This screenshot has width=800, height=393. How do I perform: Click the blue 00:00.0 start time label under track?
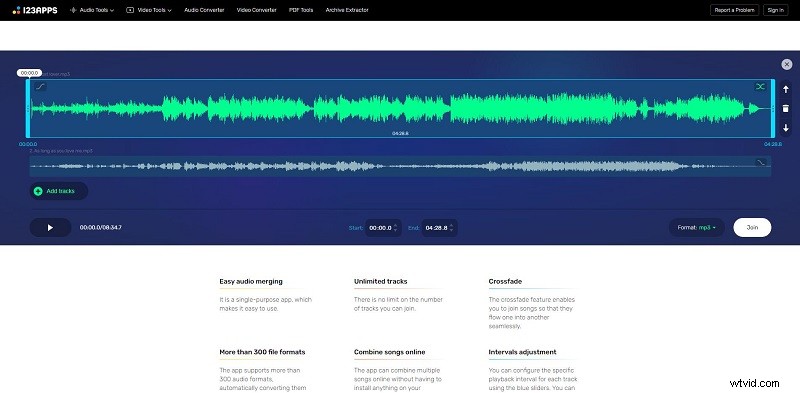tap(28, 144)
